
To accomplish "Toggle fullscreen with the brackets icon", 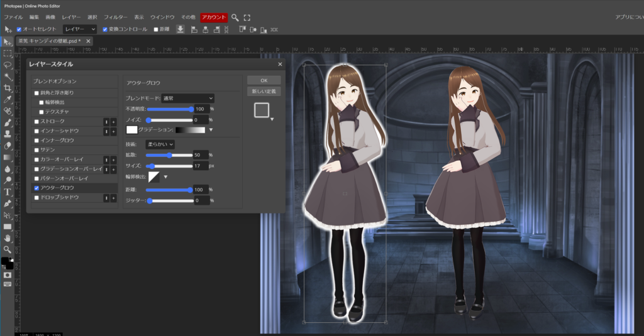I will click(x=247, y=18).
